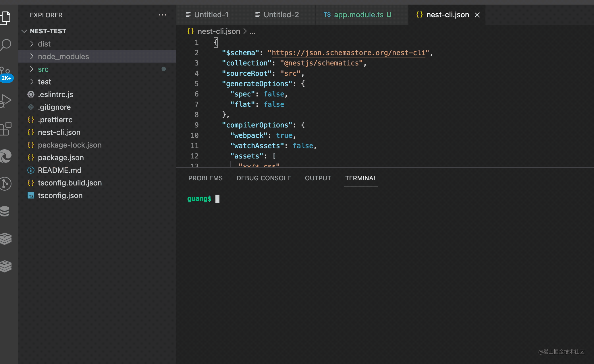Open the Git Graph circular icon
Image resolution: width=594 pixels, height=364 pixels.
[x=6, y=184]
